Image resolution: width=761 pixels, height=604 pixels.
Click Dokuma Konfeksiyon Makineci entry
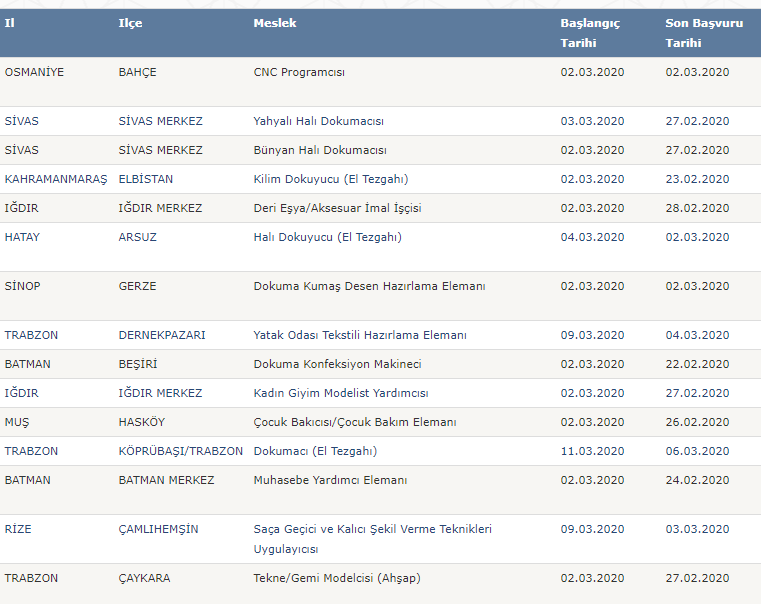click(337, 364)
